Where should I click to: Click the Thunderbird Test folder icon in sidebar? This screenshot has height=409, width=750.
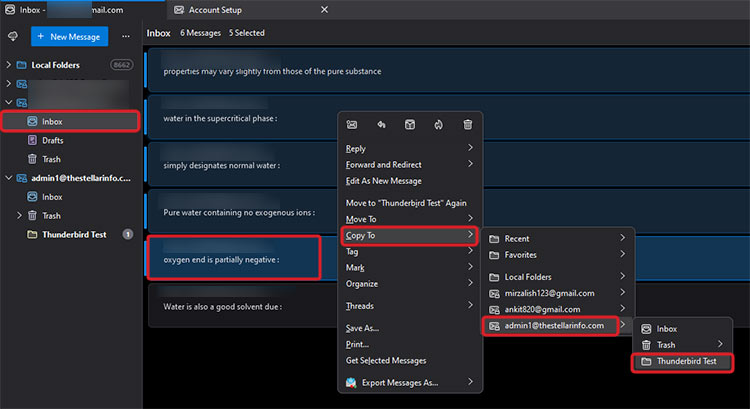click(x=32, y=234)
